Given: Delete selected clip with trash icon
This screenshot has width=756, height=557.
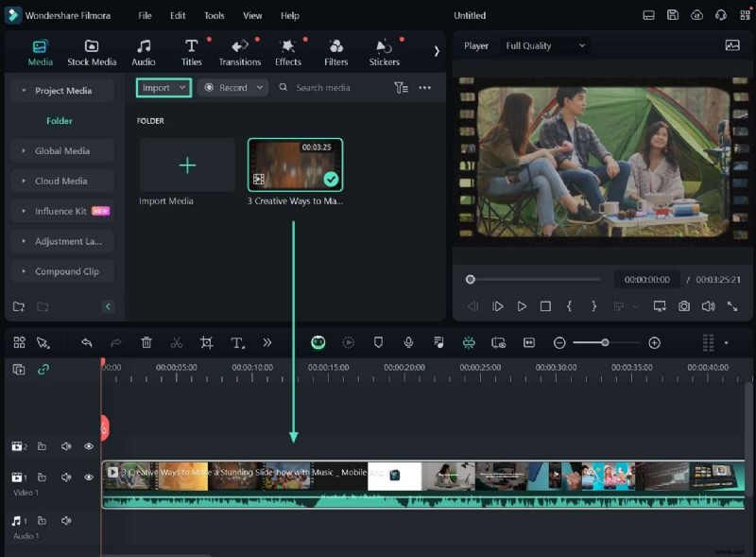Looking at the screenshot, I should coord(146,342).
